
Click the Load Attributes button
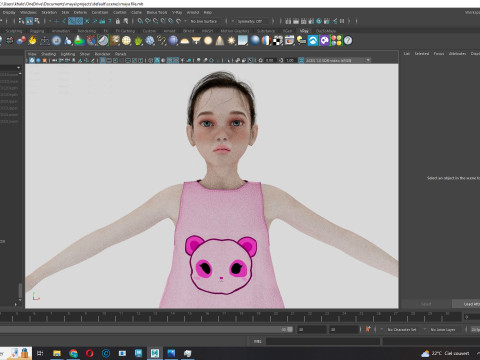tap(467, 304)
